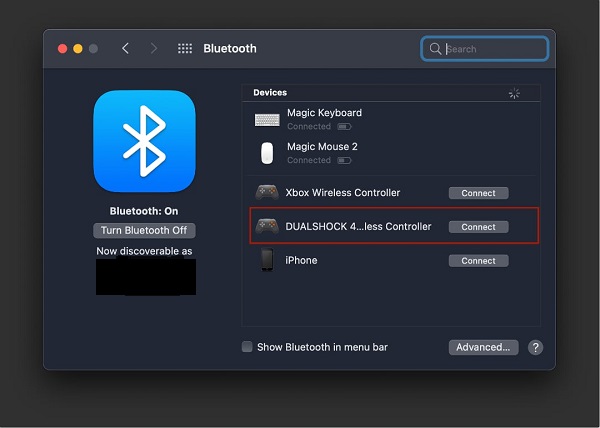Select the "iPhone" device name text

301,260
